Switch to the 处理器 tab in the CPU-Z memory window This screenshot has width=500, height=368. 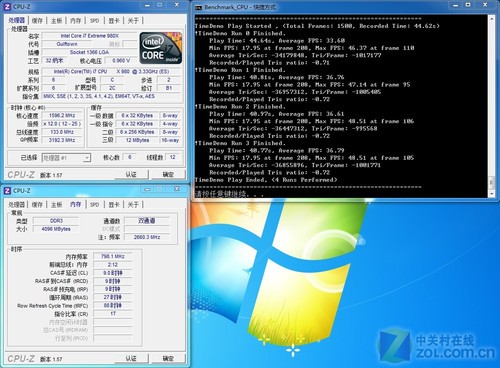pos(17,205)
